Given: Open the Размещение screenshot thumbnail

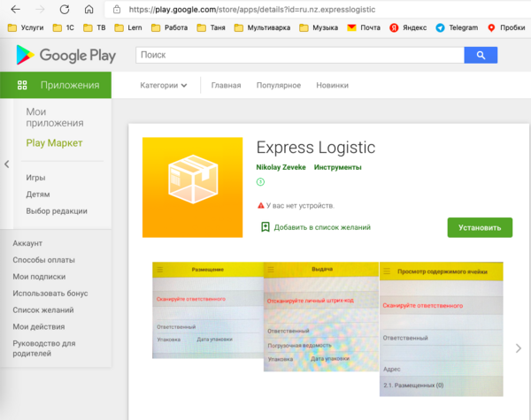Looking at the screenshot, I should (207, 316).
